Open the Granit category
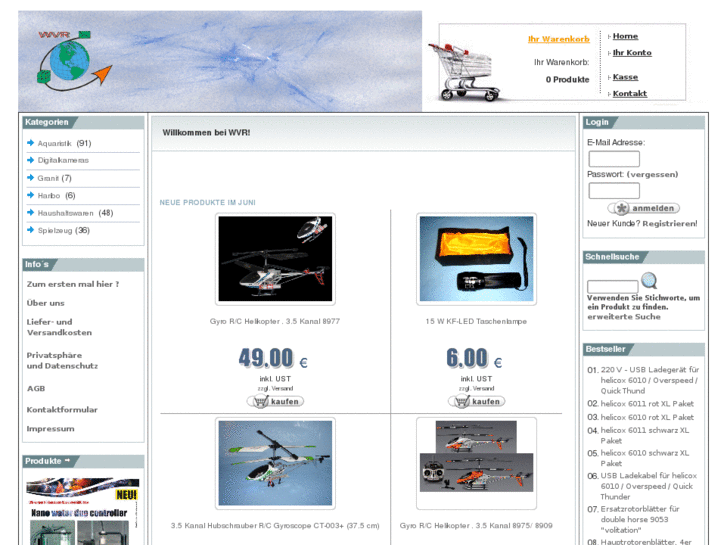This screenshot has width=727, height=545. 48,178
